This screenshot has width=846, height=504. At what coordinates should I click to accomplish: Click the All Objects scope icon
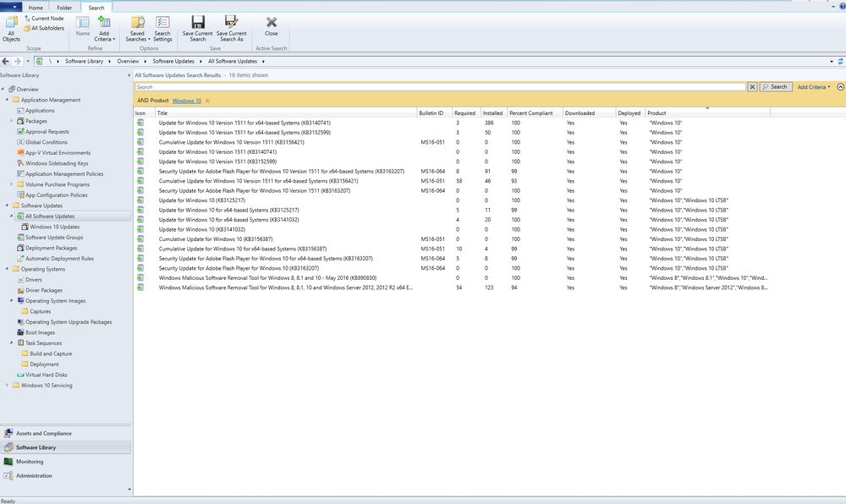(11, 29)
